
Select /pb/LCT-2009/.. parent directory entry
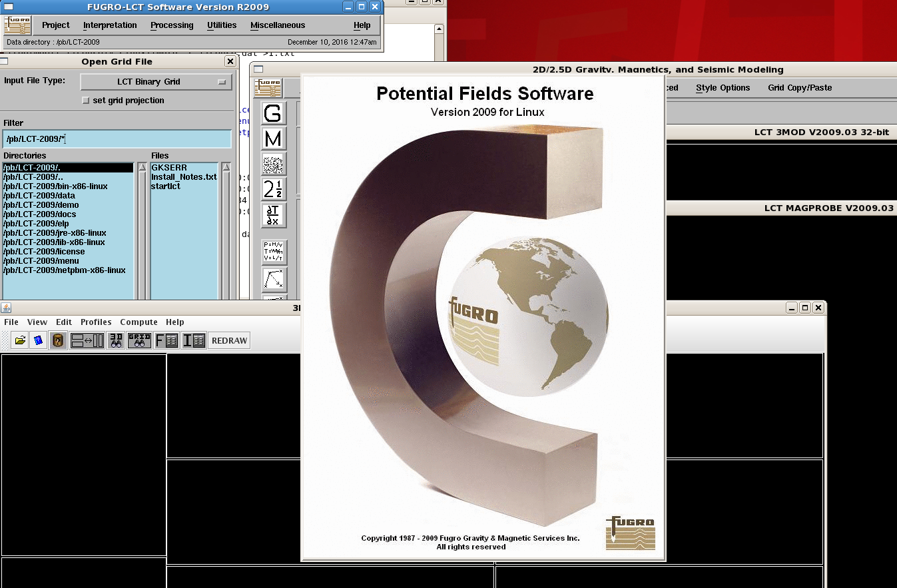pyautogui.click(x=68, y=177)
